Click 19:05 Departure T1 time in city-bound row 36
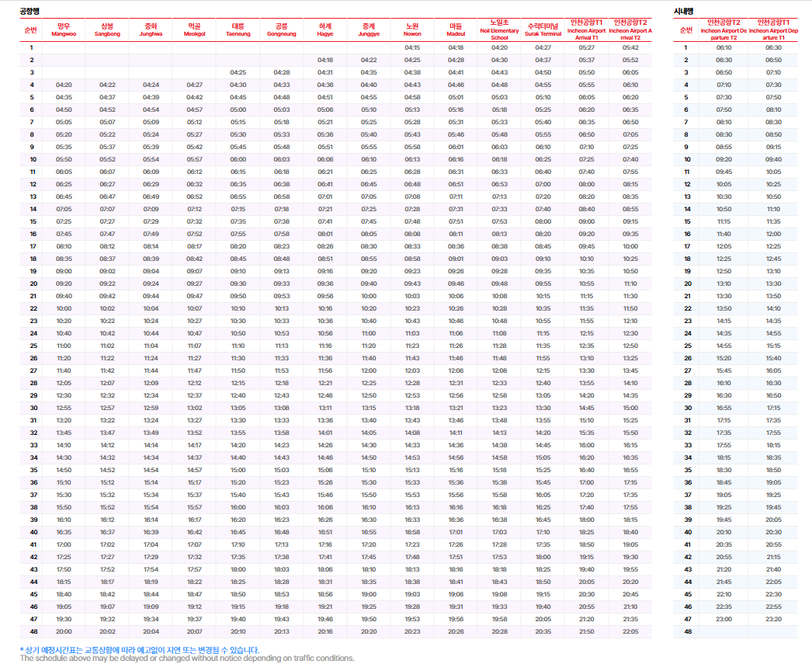Viewport: 812px width, 664px height. [x=774, y=483]
